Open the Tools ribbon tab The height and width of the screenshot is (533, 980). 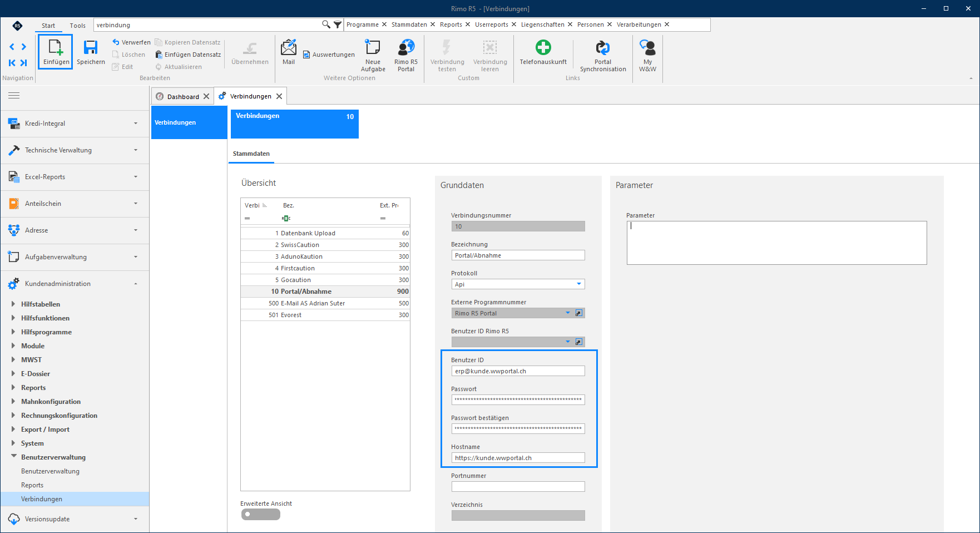(x=78, y=26)
